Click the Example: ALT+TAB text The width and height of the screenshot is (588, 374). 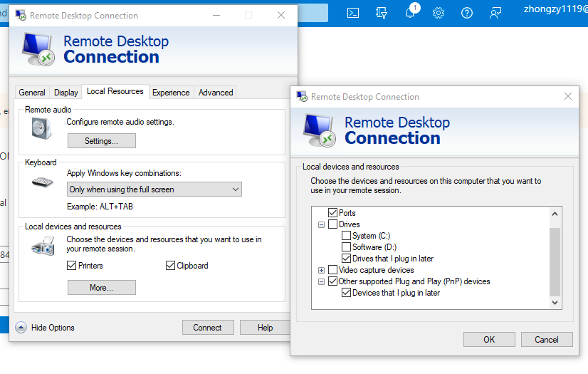pyautogui.click(x=100, y=207)
